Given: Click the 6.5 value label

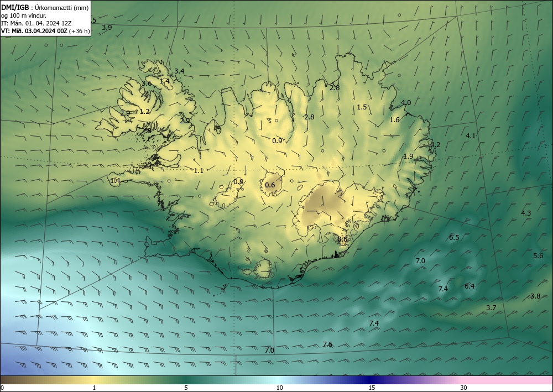Looking at the screenshot, I should click(x=454, y=237).
